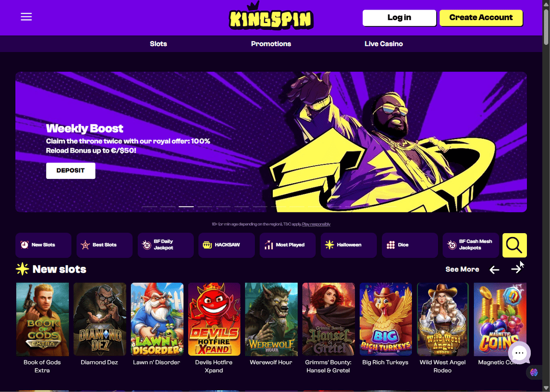550x392 pixels.
Task: Click the previous arrow beside See More
Action: (x=494, y=269)
